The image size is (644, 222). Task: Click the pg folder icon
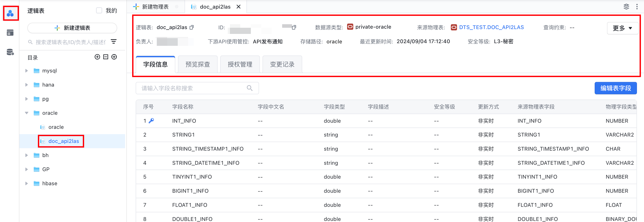click(x=37, y=99)
